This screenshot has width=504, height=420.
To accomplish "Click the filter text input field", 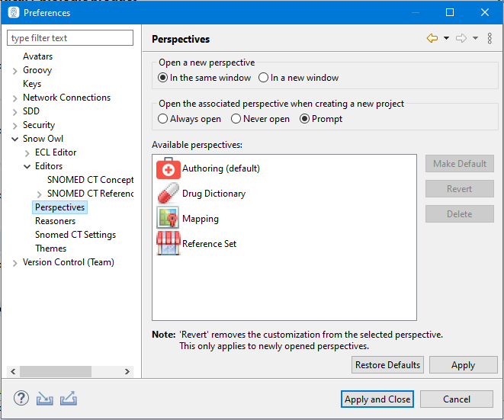I will [70, 38].
